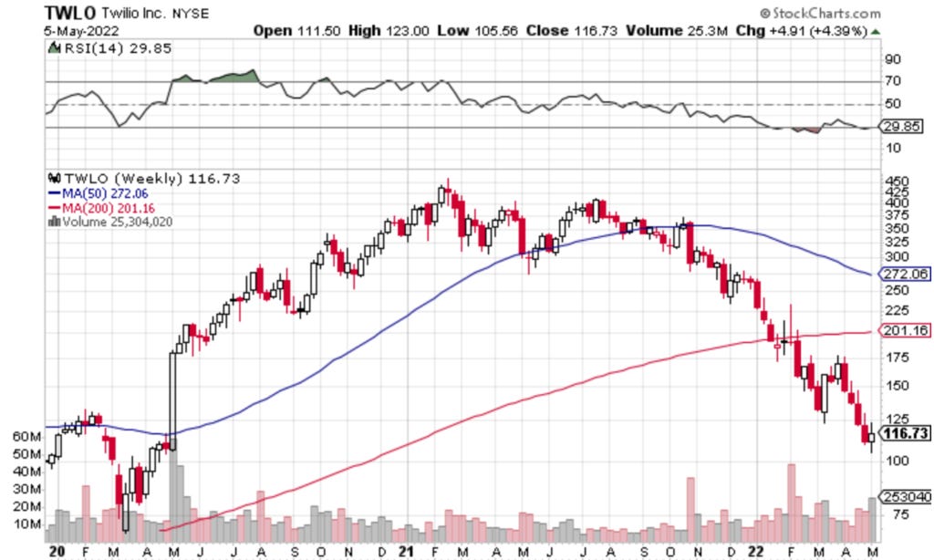
Task: Click the 150 price axis label
Action: [x=898, y=386]
